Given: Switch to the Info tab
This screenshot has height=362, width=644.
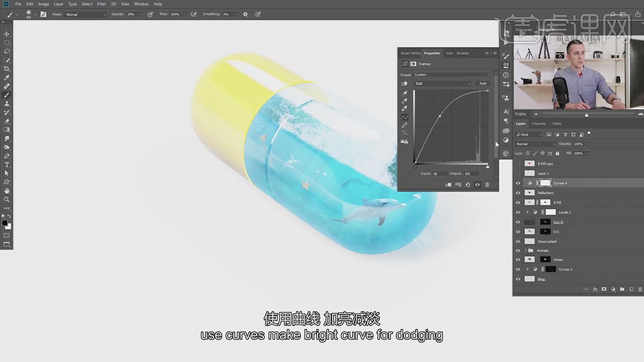Looking at the screenshot, I should pyautogui.click(x=449, y=53).
